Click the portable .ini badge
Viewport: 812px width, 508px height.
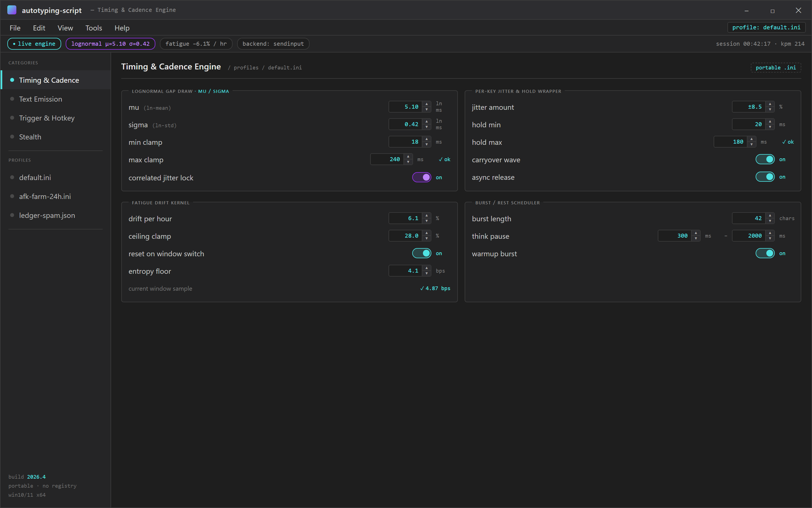(776, 67)
